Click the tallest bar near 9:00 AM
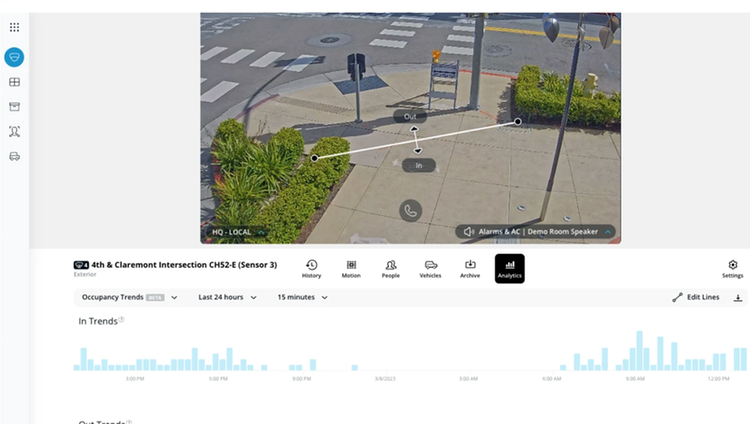This screenshot has width=750, height=424. (x=639, y=350)
